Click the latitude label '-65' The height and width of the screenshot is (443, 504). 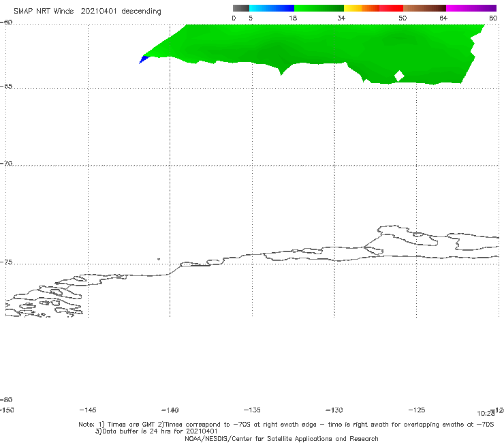6,87
